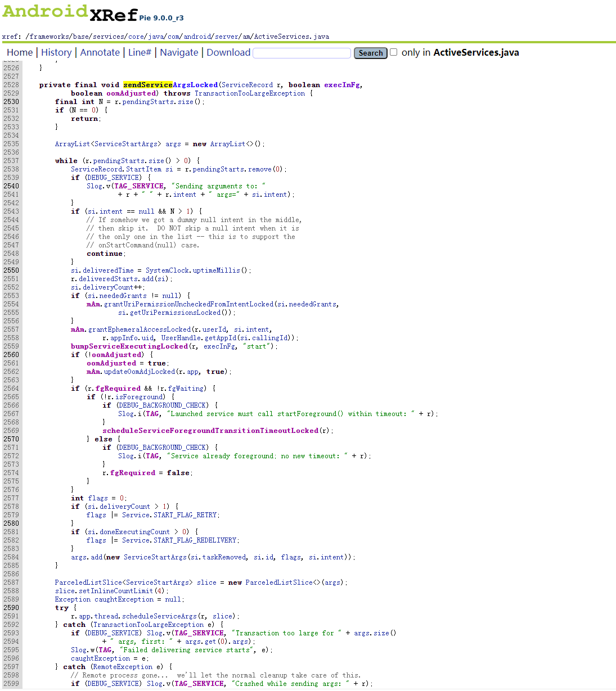This screenshot has height=691, width=616.
Task: Click the neededGrants symbol on line 2553
Action: coord(123,296)
